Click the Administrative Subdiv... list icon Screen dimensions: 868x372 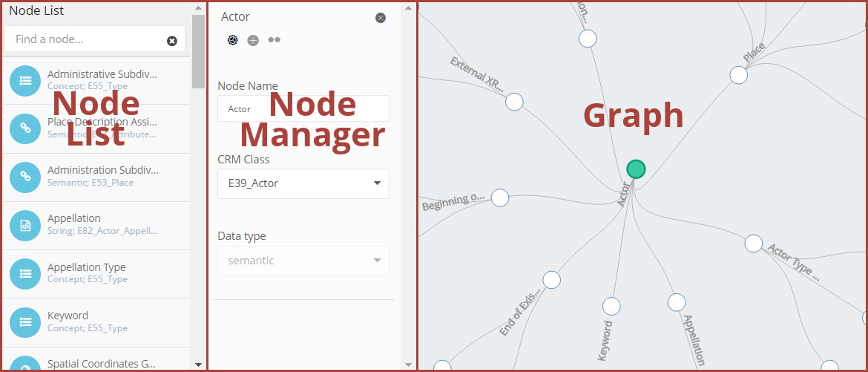25,81
